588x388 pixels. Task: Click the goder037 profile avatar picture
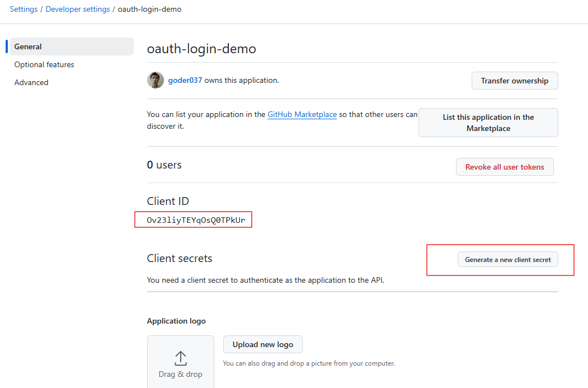156,80
